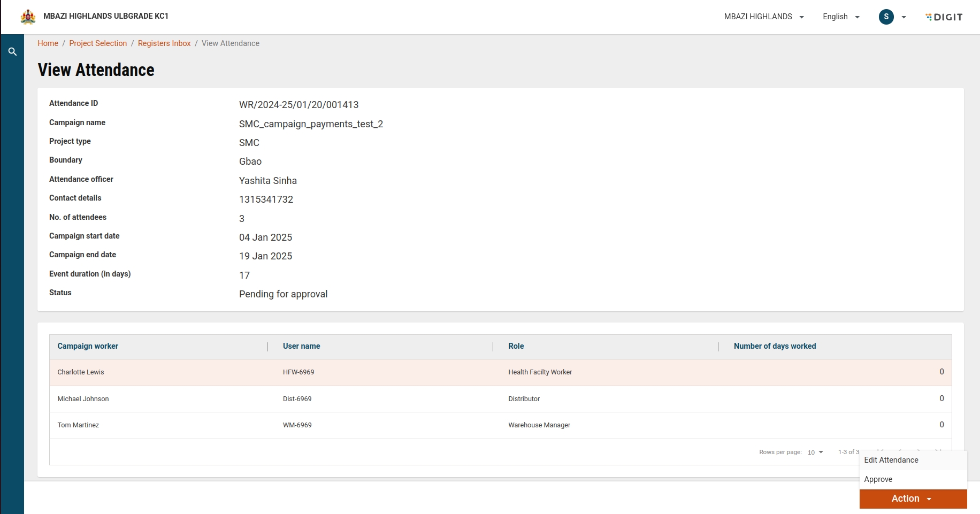The width and height of the screenshot is (980, 514).
Task: Open the user profile avatar 'S'
Action: click(886, 17)
